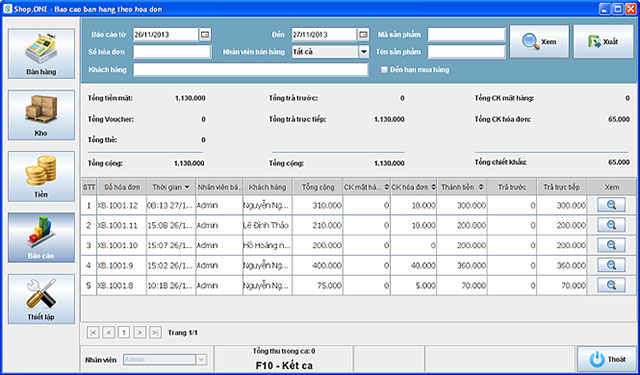The width and height of the screenshot is (640, 375).
Task: Click the Đến date field
Action: (324, 35)
